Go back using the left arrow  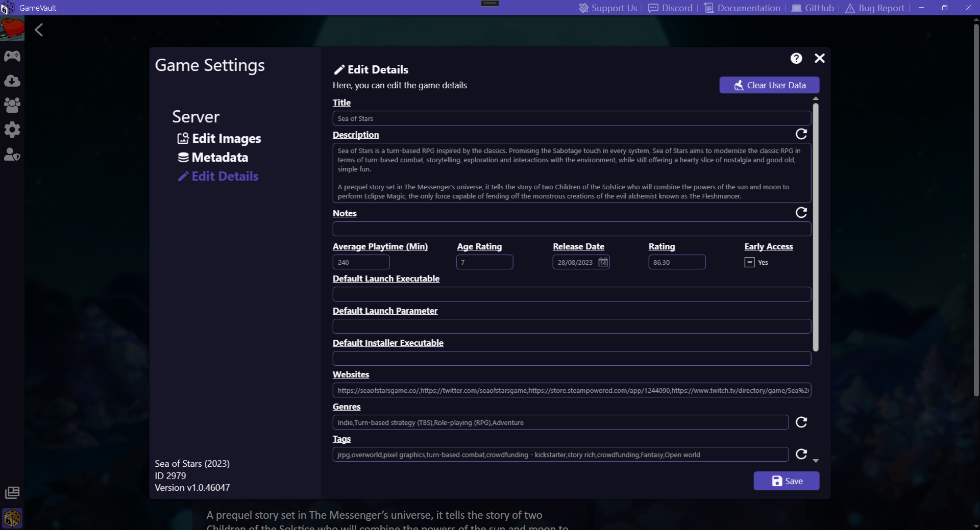coord(39,30)
